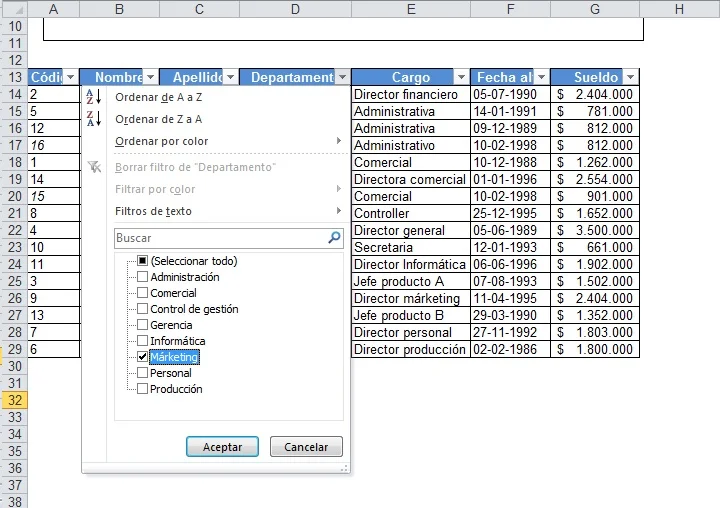
Task: Click the cell Jefe producto A
Action: [411, 281]
